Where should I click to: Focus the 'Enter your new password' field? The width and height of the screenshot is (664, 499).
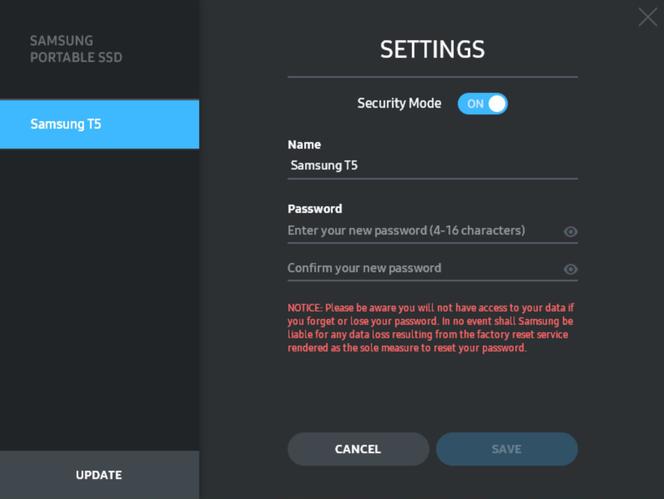coord(420,231)
